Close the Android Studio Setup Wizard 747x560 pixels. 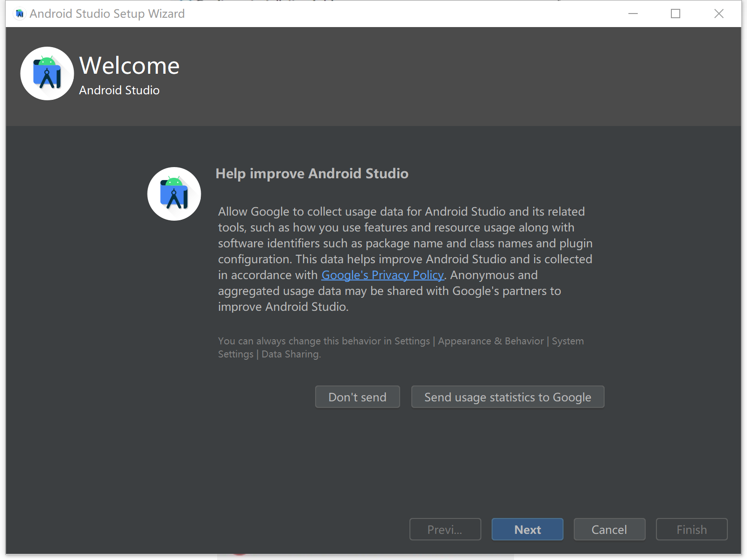[719, 14]
